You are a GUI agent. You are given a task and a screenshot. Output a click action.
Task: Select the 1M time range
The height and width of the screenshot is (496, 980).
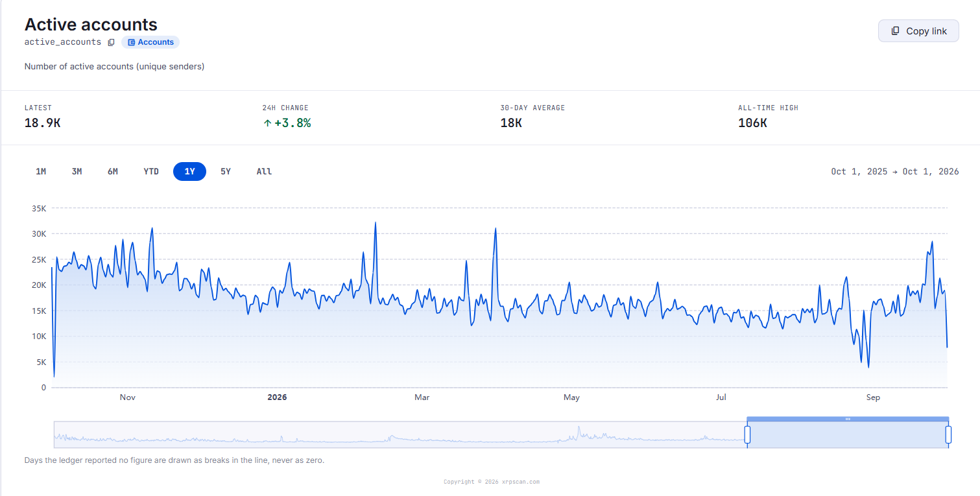coord(41,172)
